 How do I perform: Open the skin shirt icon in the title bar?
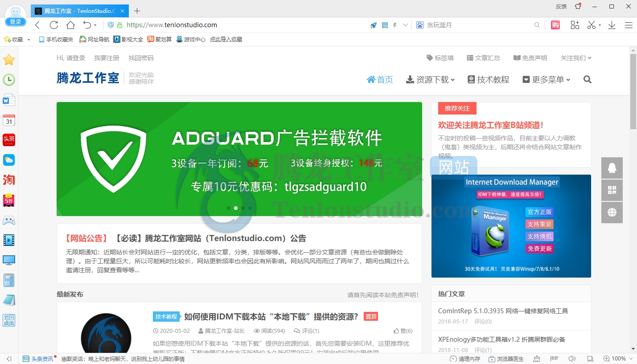[578, 6]
